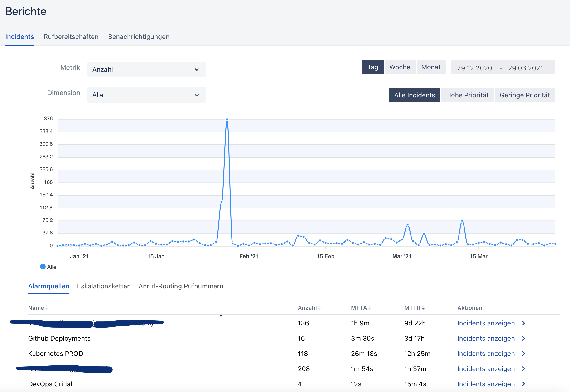The image size is (570, 392).
Task: Sort table by Anzahl column arrows
Action: click(x=319, y=308)
